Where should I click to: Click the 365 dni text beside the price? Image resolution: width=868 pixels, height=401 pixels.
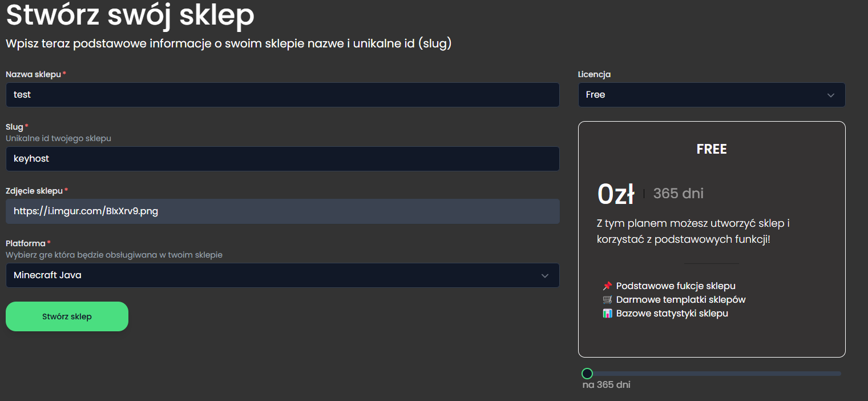pyautogui.click(x=678, y=194)
